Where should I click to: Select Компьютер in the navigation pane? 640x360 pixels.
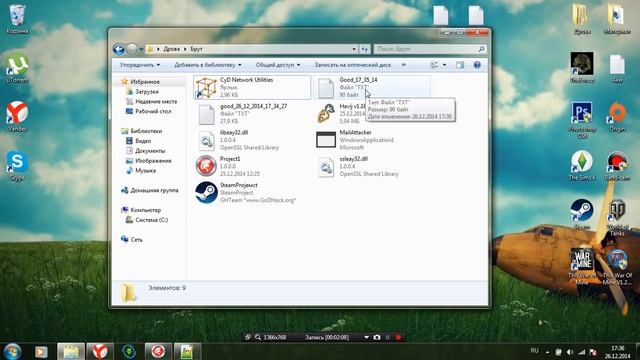(x=145, y=210)
